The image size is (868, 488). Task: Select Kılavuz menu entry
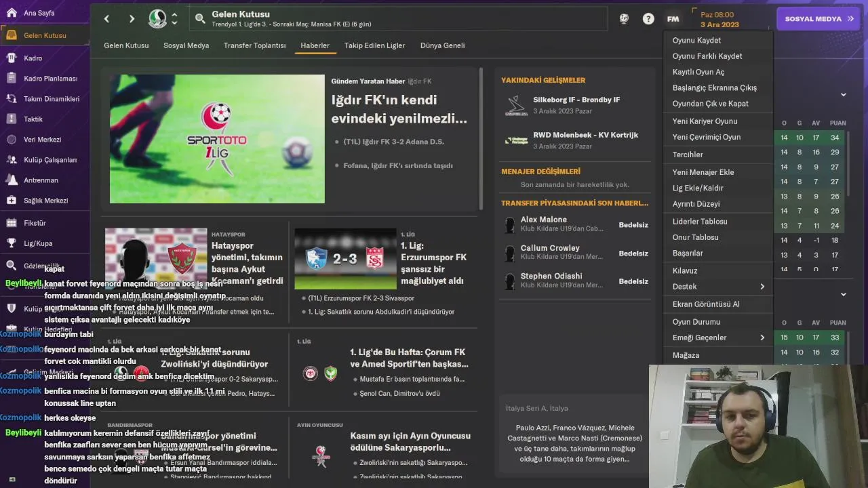click(717, 270)
